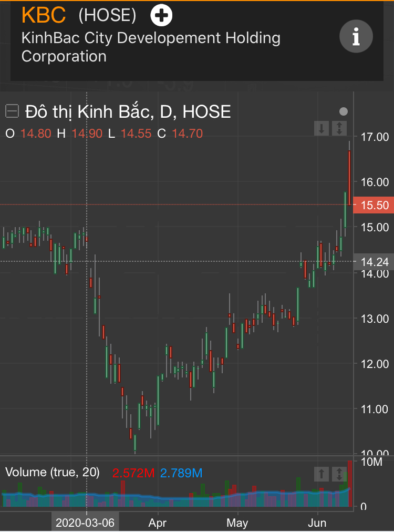Click the red 15.50 last price label
This screenshot has height=532, width=394.
click(x=374, y=205)
